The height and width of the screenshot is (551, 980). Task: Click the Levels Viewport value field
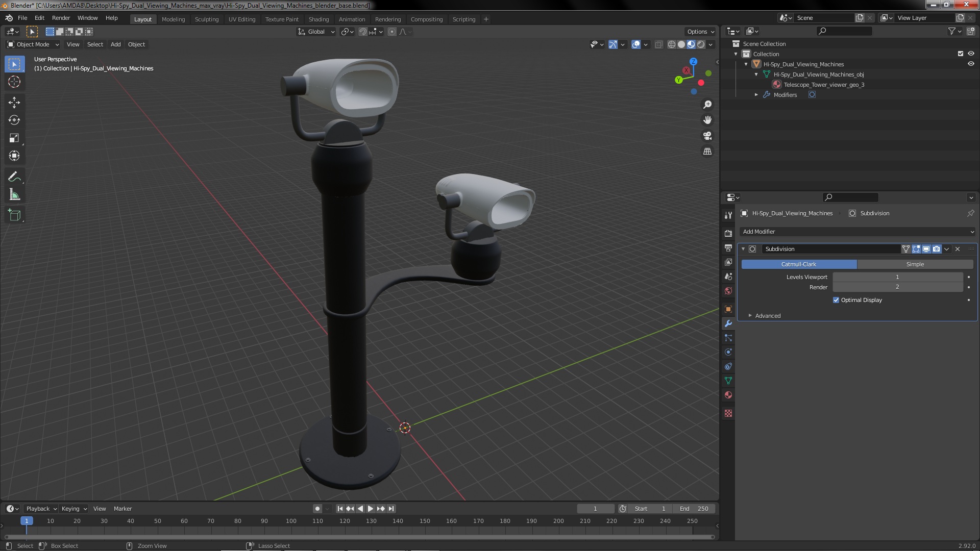[x=898, y=277]
